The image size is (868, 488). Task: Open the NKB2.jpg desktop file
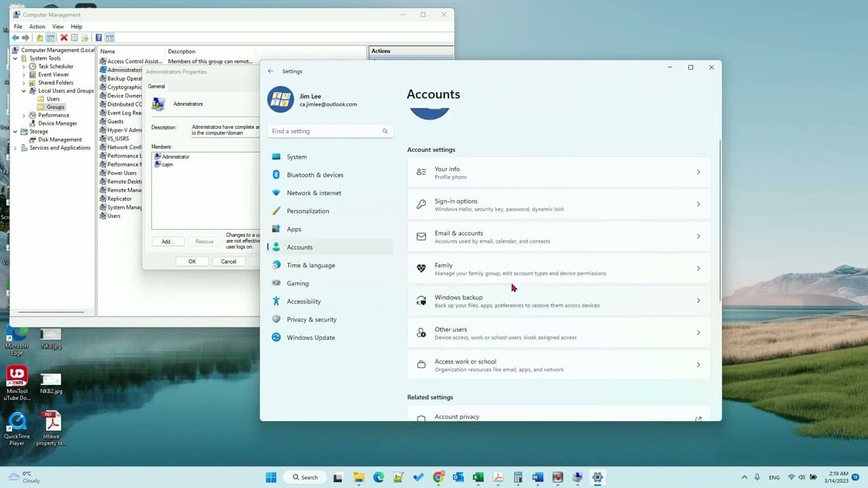click(x=51, y=384)
